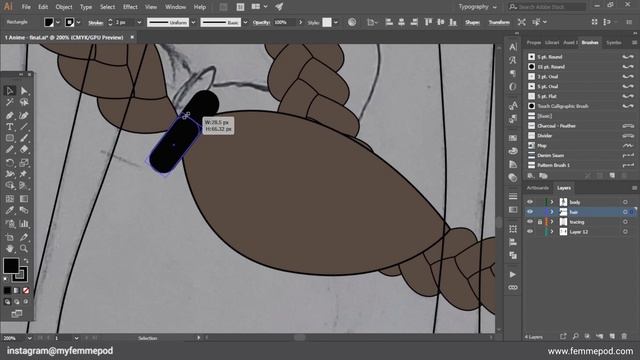Image resolution: width=640 pixels, height=360 pixels.
Task: Expand the body layer contents
Action: (552, 202)
